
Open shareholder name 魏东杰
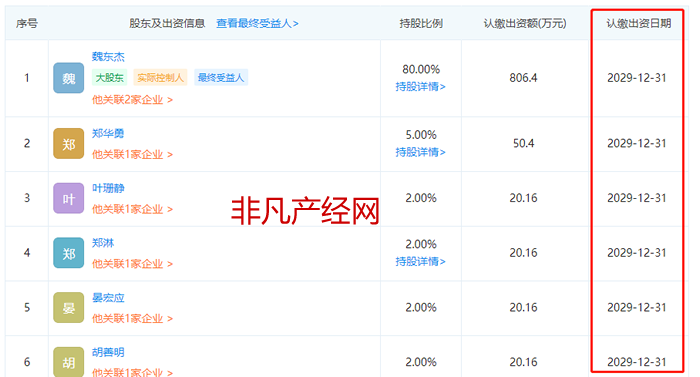click(x=108, y=57)
